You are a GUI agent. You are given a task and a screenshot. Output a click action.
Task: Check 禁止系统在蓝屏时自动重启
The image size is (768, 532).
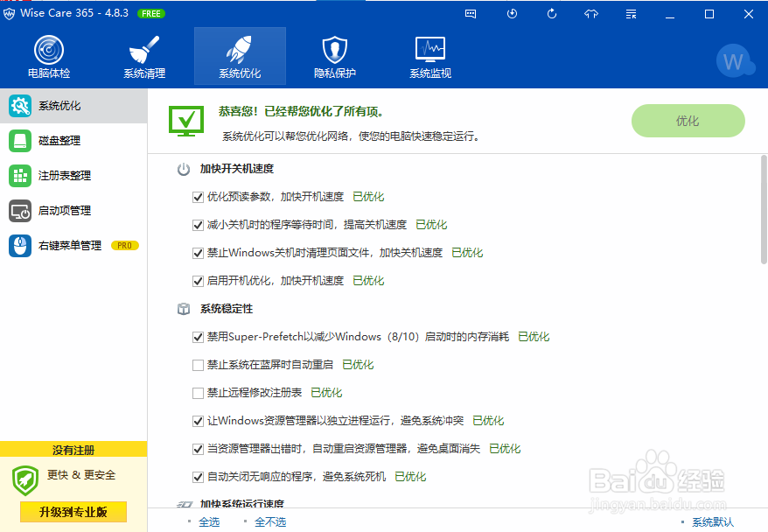(198, 365)
